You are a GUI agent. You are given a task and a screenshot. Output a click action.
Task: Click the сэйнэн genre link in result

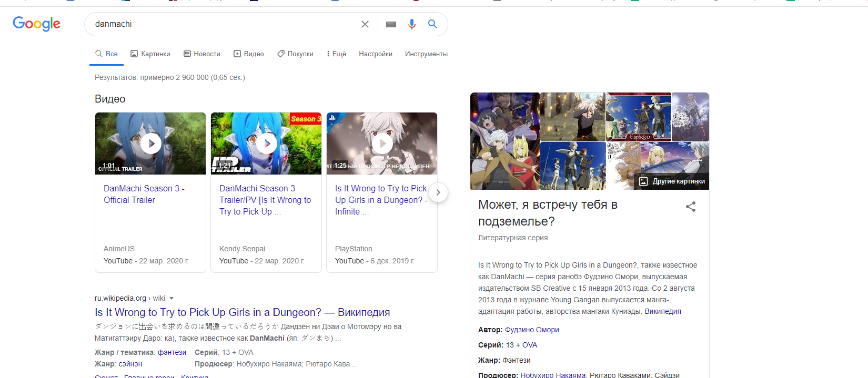(130, 364)
